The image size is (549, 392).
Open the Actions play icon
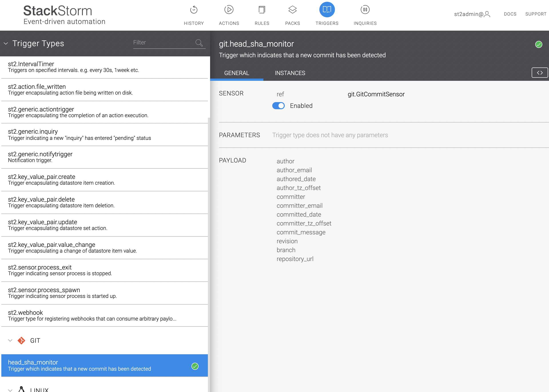point(229,10)
